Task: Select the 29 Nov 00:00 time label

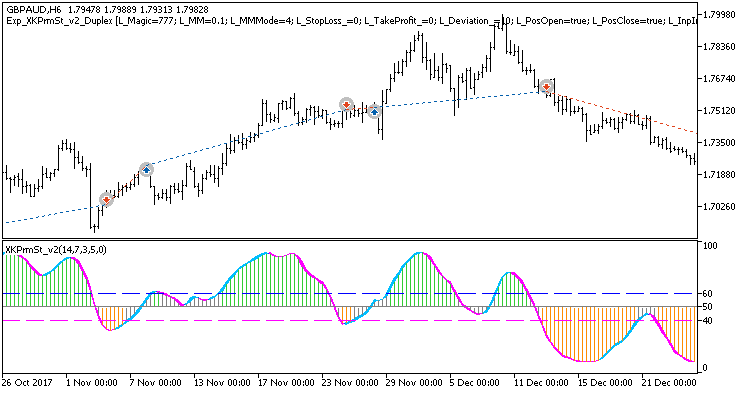Action: (413, 383)
